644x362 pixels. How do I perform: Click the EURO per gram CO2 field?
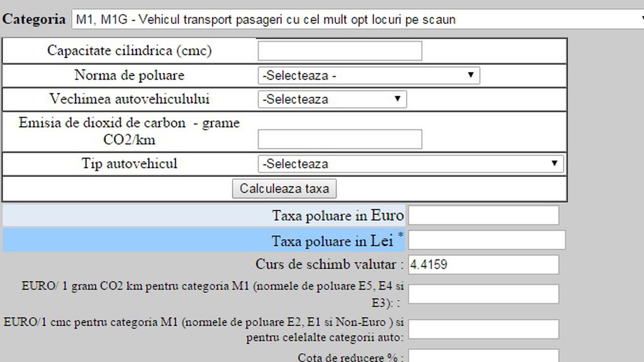click(484, 293)
